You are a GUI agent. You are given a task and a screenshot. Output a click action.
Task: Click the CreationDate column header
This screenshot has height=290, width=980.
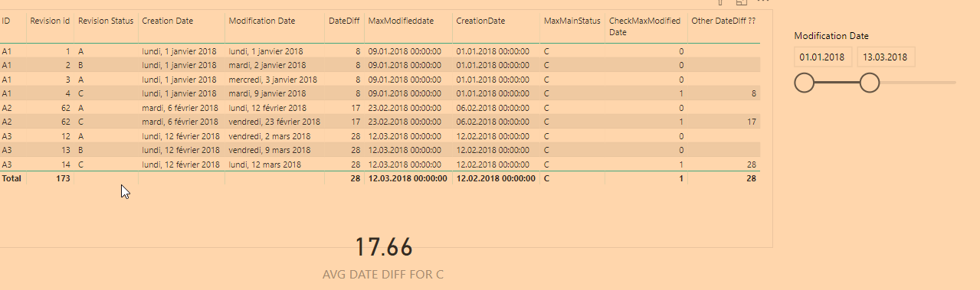point(480,21)
